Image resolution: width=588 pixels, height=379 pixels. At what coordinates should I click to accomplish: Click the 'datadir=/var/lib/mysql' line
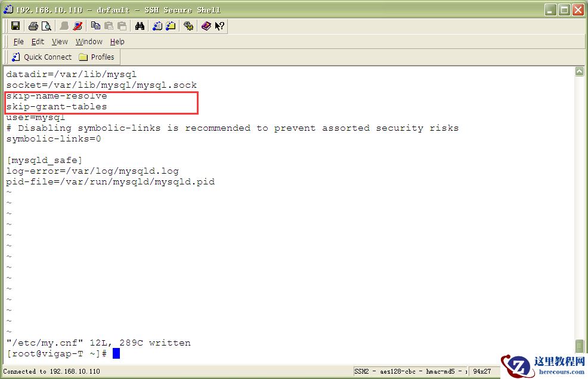coord(71,74)
